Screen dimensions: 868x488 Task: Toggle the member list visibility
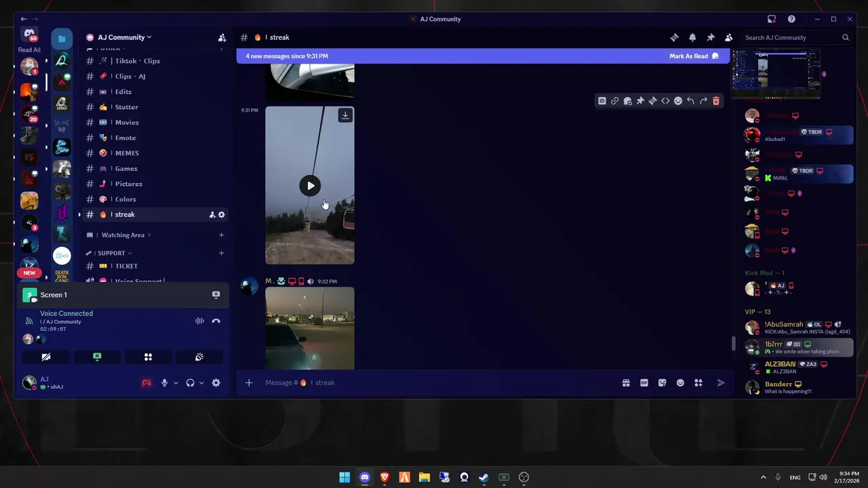(728, 37)
